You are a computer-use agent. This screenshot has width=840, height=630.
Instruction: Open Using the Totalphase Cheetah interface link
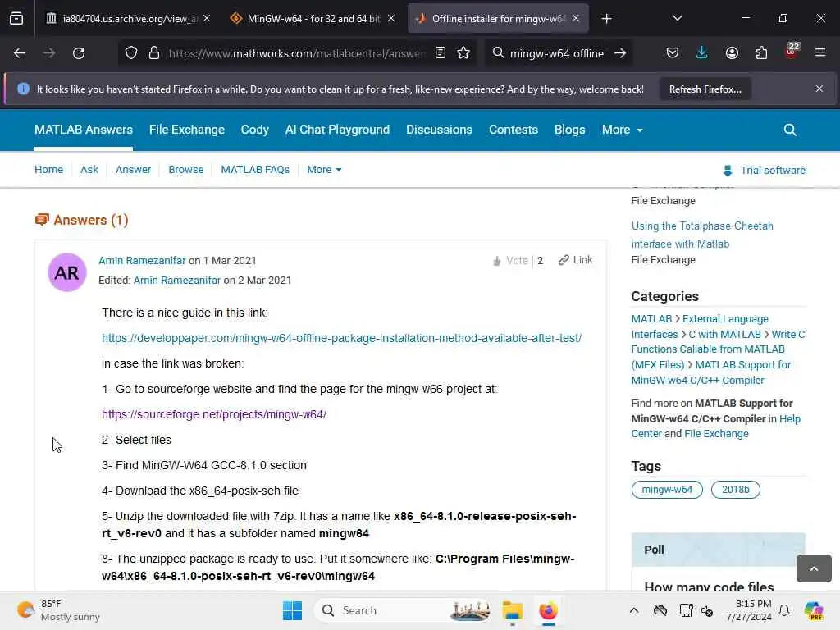[x=702, y=235]
